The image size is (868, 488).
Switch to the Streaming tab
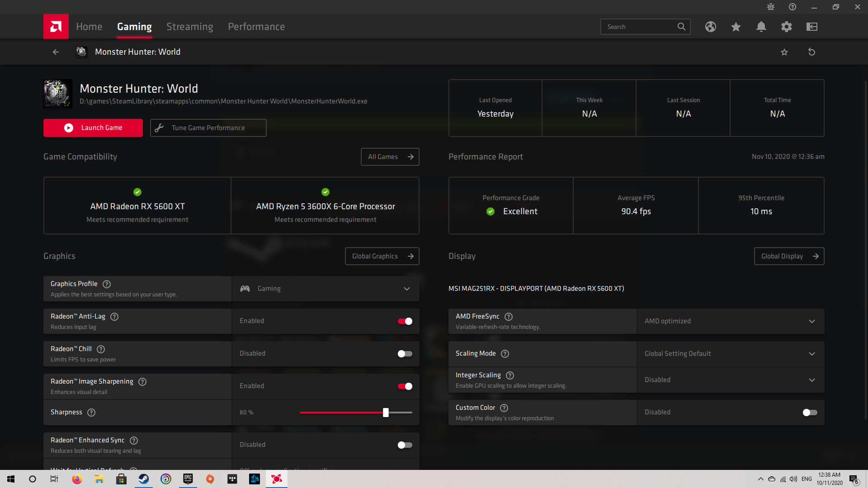coord(189,27)
